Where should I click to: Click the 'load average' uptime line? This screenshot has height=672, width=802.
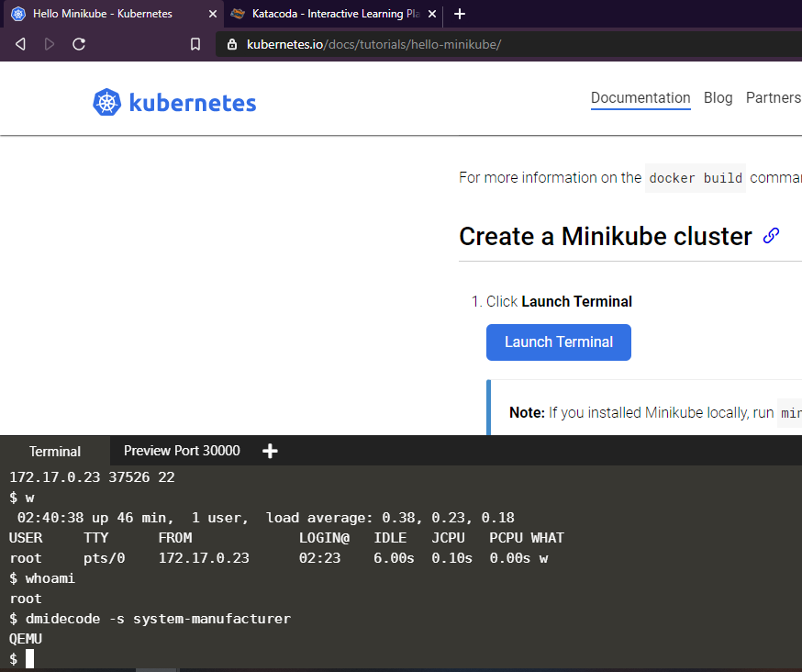265,518
